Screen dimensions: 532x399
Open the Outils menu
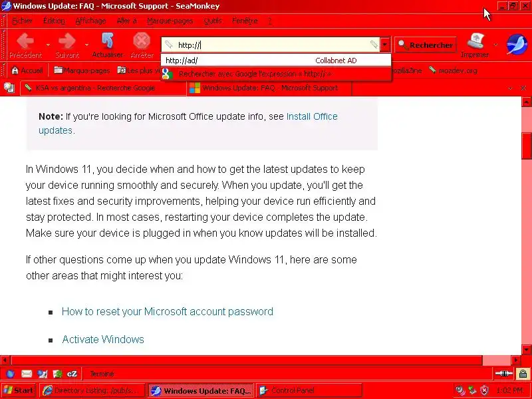[x=212, y=21]
